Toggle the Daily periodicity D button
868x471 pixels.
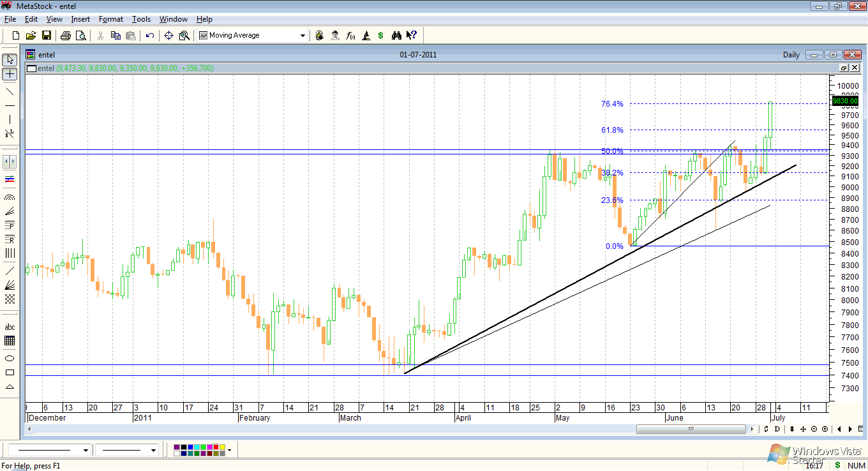(x=777, y=429)
